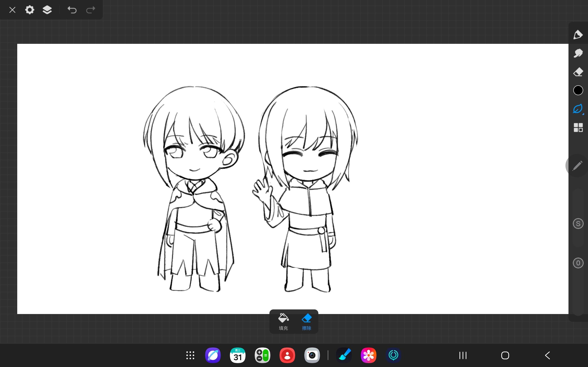588x367 pixels.
Task: Open the black color swatch picker
Action: (x=578, y=90)
